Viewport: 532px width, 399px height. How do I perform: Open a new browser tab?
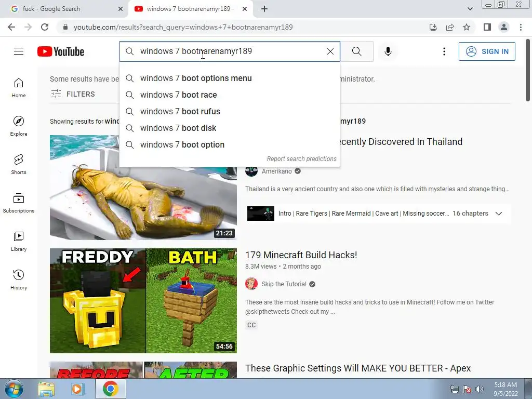(264, 9)
